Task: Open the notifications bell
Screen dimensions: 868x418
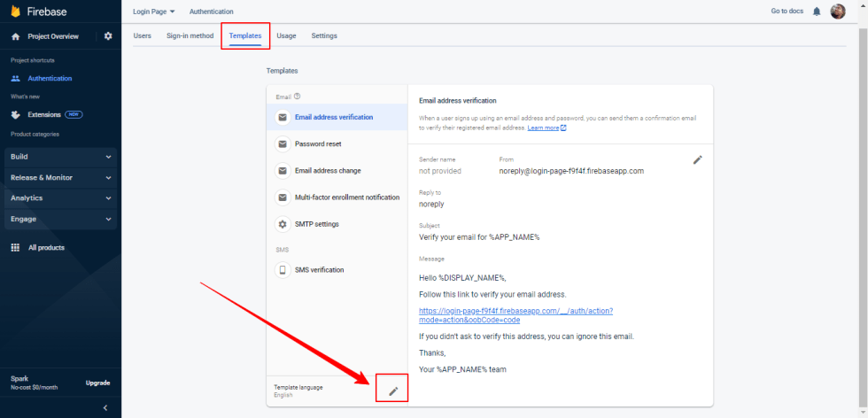Action: coord(817,12)
